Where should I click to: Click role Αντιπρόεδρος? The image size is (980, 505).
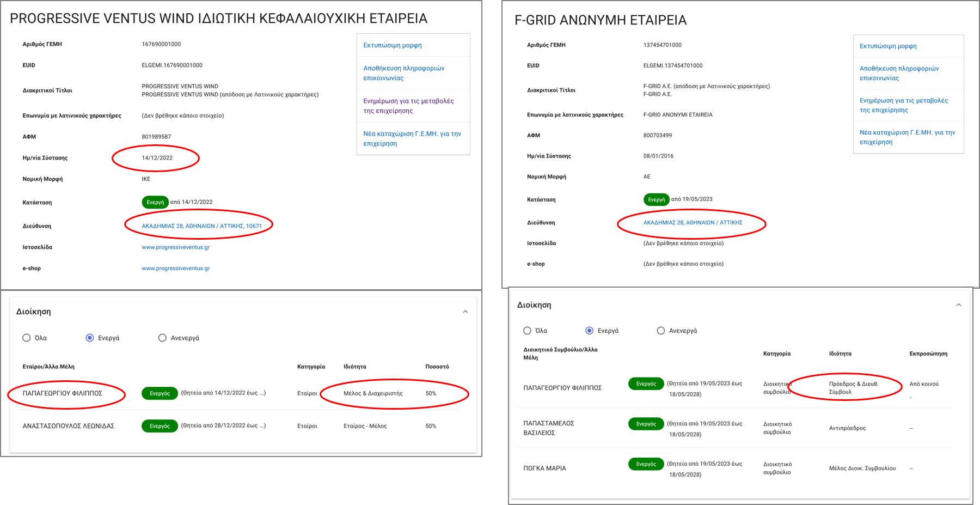pyautogui.click(x=847, y=428)
